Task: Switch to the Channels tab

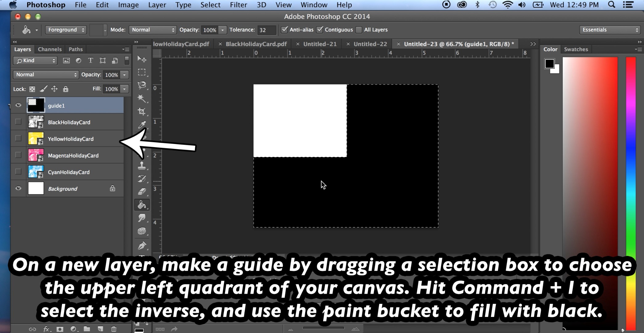Action: click(x=50, y=49)
